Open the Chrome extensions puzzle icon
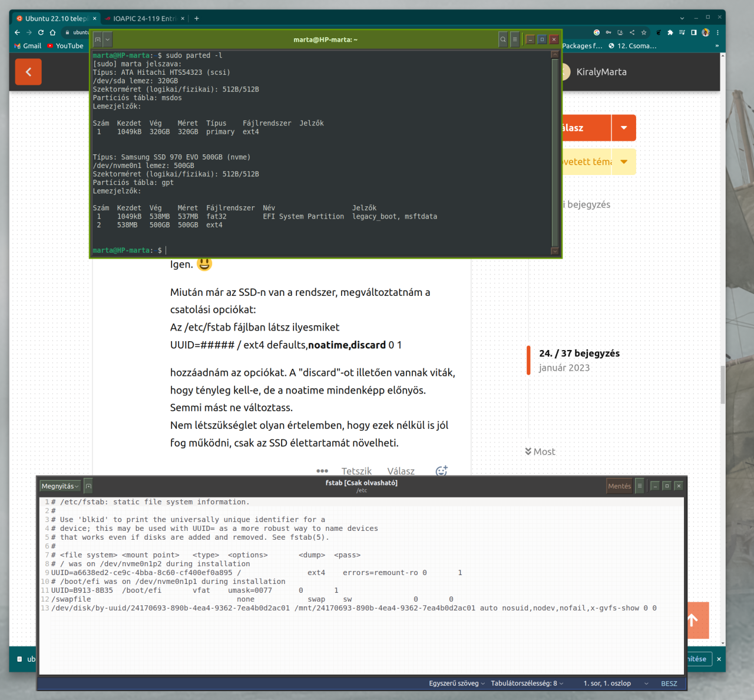754x700 pixels. point(670,32)
